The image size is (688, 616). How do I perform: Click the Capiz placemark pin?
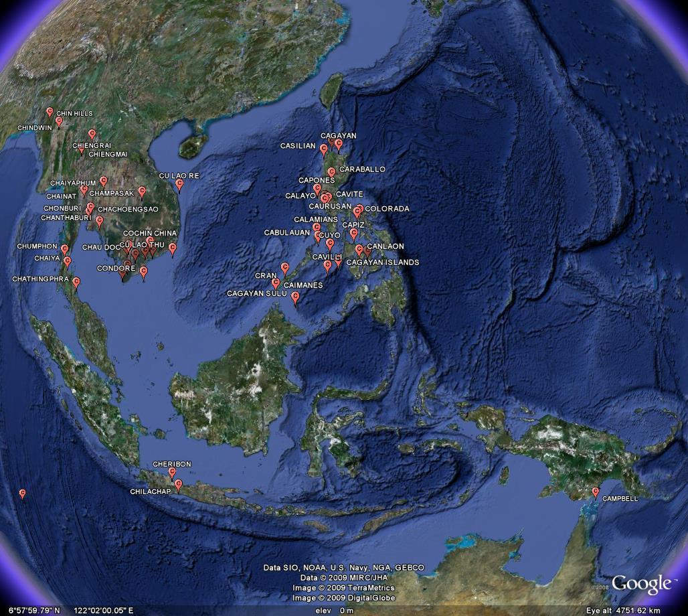pos(353,234)
